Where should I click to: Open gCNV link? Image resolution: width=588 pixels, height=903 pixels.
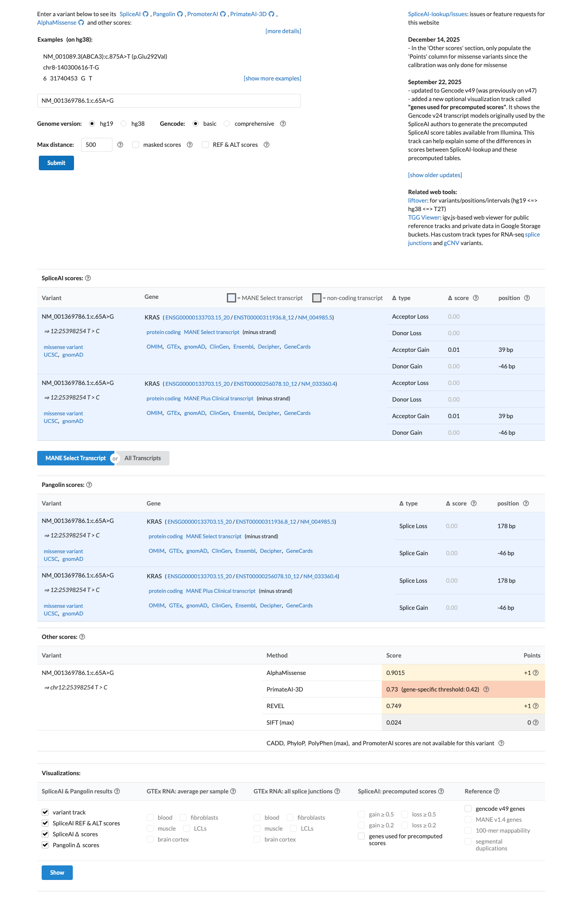click(451, 243)
